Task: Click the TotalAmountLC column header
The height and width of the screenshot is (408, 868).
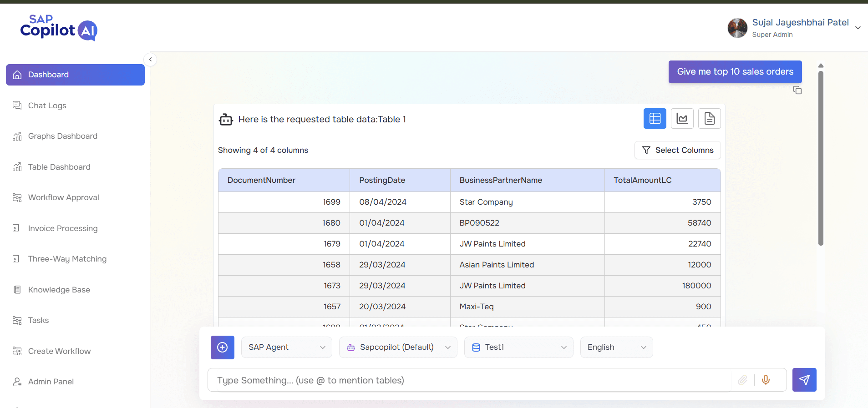Action: (x=663, y=180)
